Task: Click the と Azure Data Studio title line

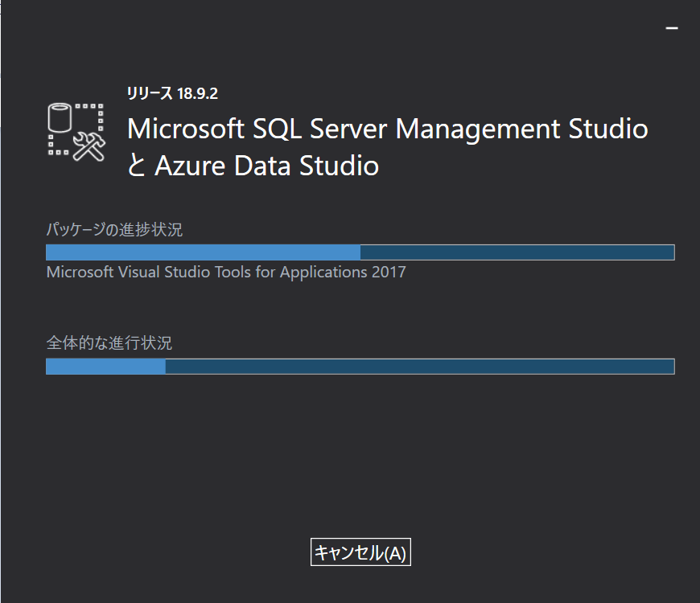Action: [253, 166]
